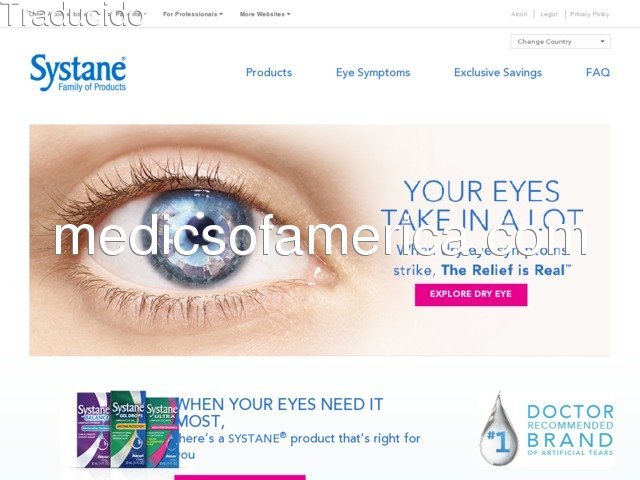
Task: Open the Legal link
Action: tap(549, 14)
